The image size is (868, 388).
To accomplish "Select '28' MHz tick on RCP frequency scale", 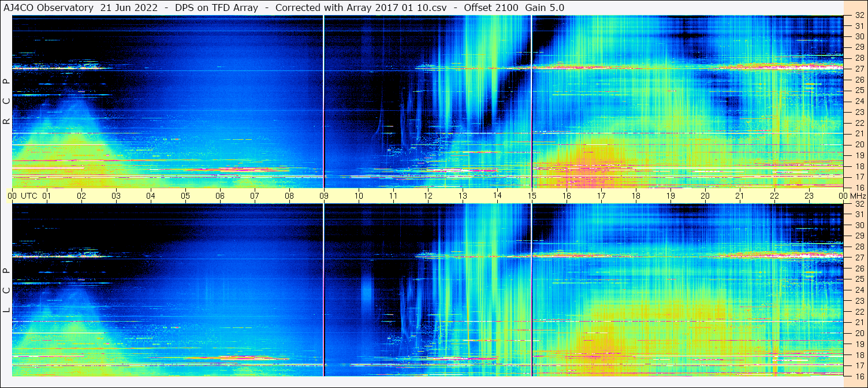I will 859,58.
